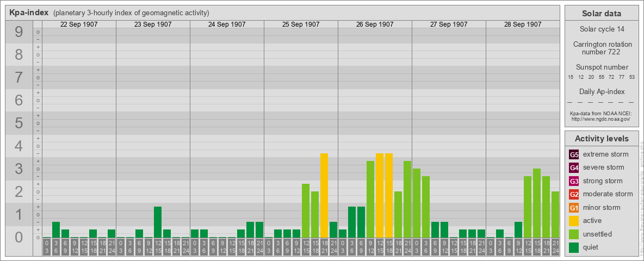Click the minor storm label
Viewport: 644px width, 261px height.
(602, 208)
